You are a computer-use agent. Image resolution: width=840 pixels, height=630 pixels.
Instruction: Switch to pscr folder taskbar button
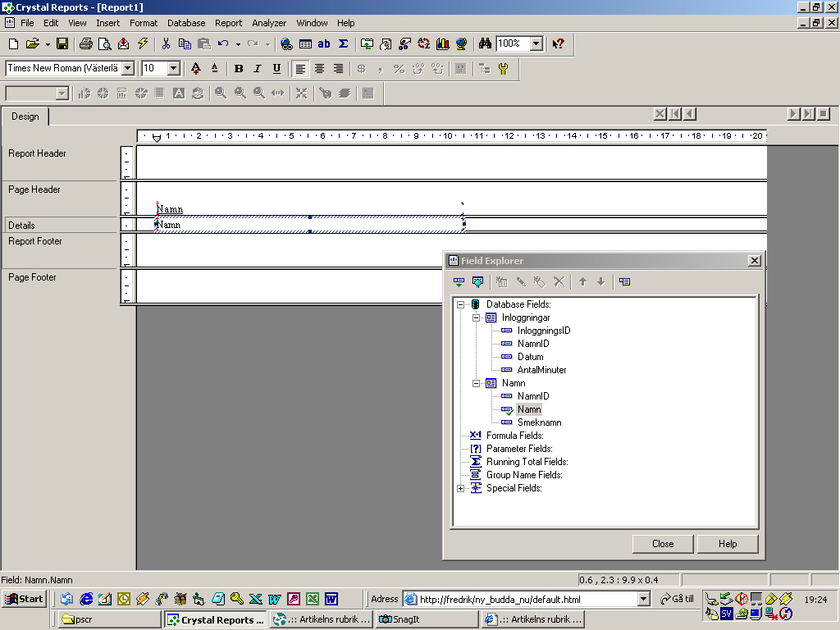tap(109, 619)
